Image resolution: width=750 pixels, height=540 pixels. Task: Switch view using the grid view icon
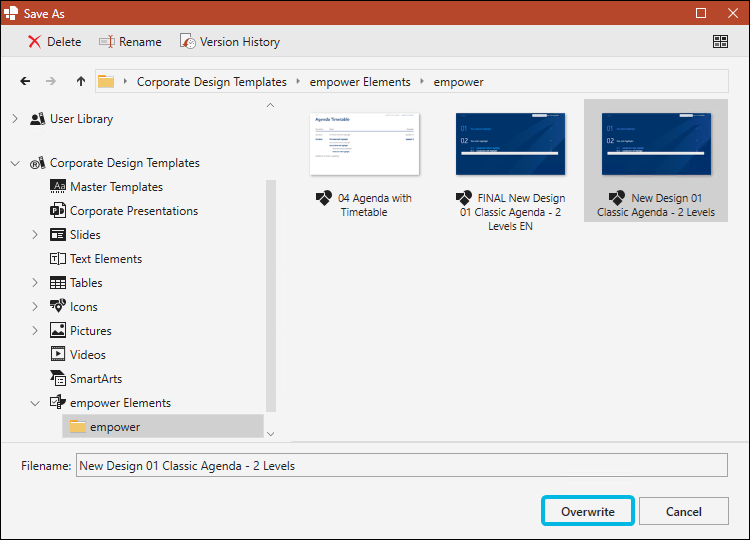720,42
